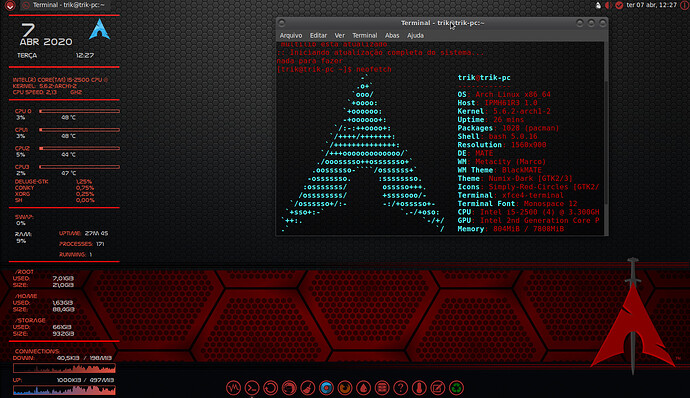Click the 'Memory: 804MiB / 7808MiB' line
This screenshot has width=690, height=398.
510,229
